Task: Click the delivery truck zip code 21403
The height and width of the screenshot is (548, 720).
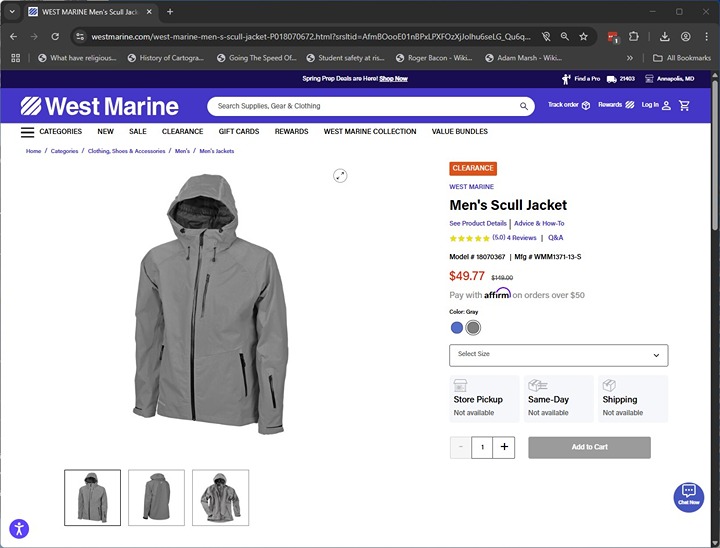Action: (x=621, y=79)
